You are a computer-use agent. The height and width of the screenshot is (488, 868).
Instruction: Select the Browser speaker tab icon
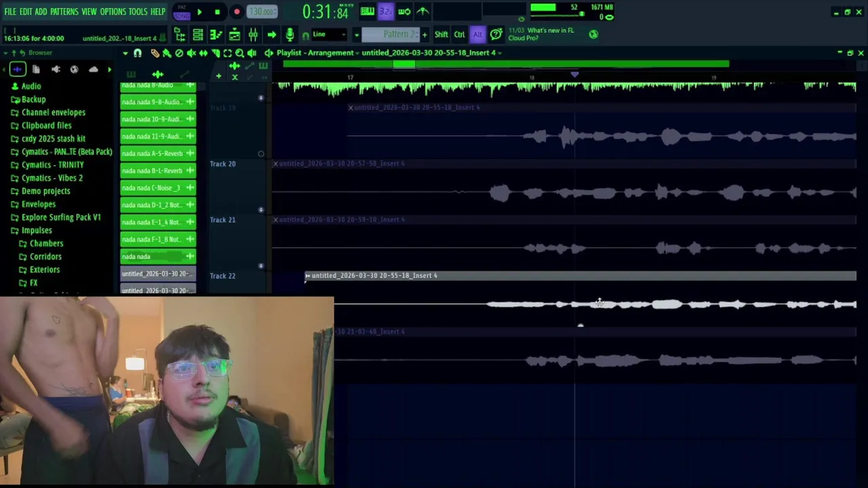click(56, 69)
